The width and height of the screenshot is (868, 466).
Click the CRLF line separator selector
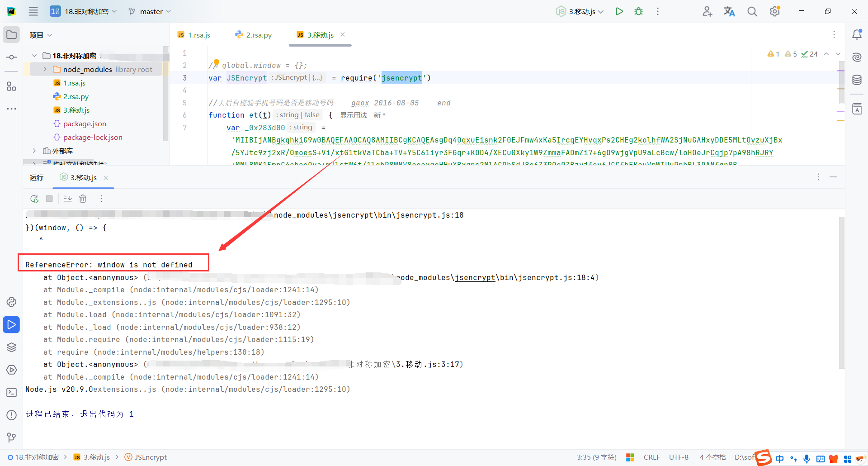click(651, 457)
